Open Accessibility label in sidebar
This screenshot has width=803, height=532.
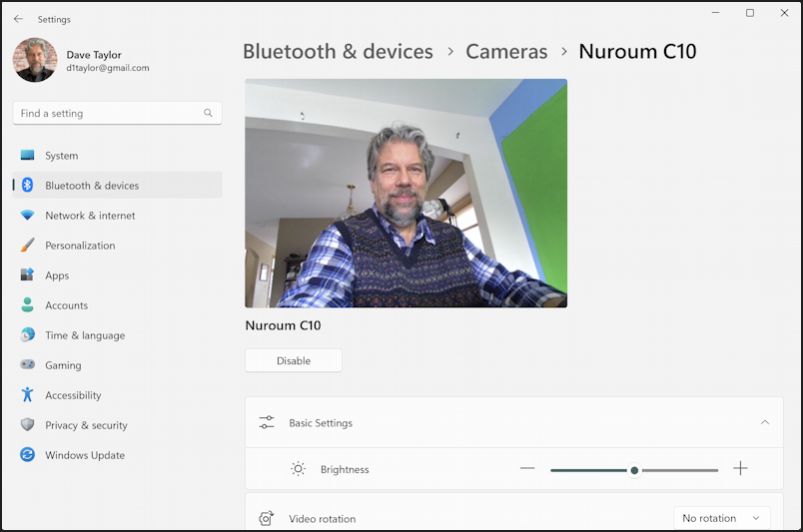[x=73, y=395]
